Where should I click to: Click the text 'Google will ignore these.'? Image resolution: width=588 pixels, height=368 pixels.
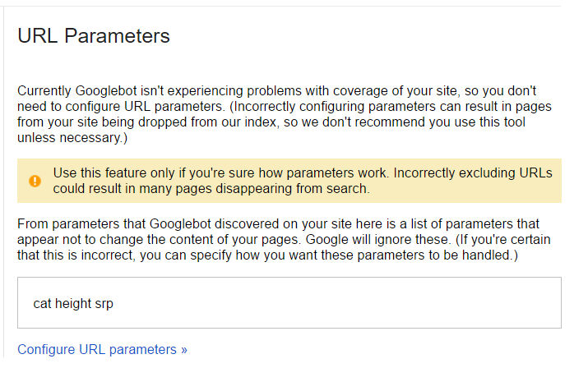coord(378,240)
